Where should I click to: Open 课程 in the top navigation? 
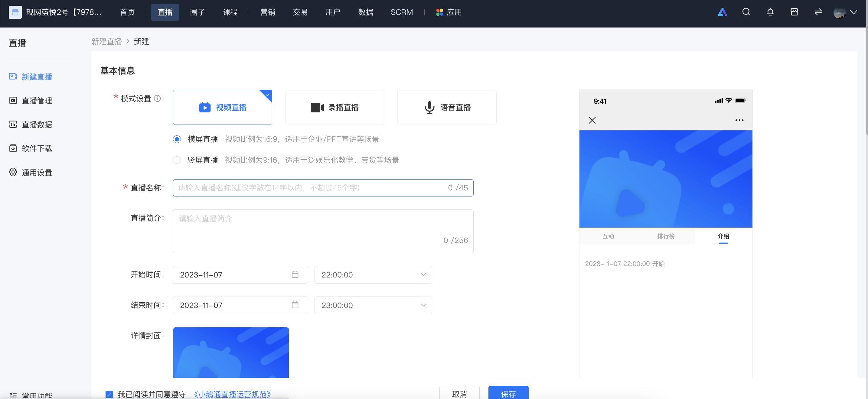click(x=230, y=12)
